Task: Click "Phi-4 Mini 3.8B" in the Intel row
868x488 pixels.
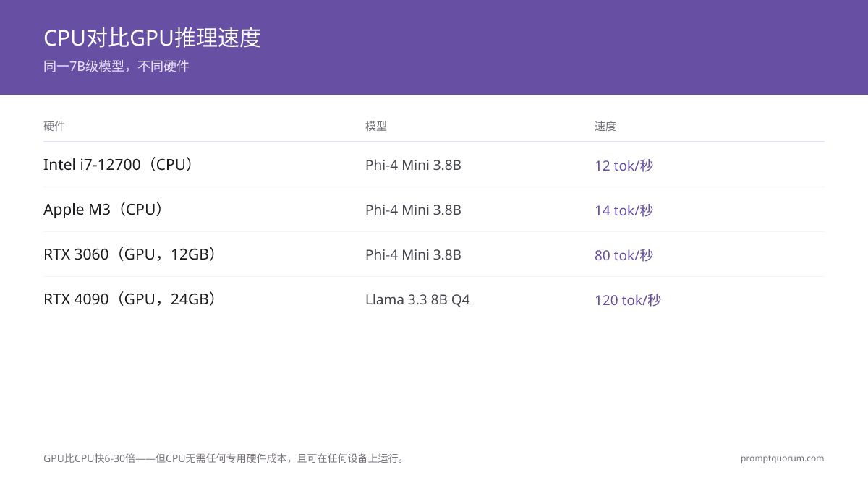Action: pos(413,165)
